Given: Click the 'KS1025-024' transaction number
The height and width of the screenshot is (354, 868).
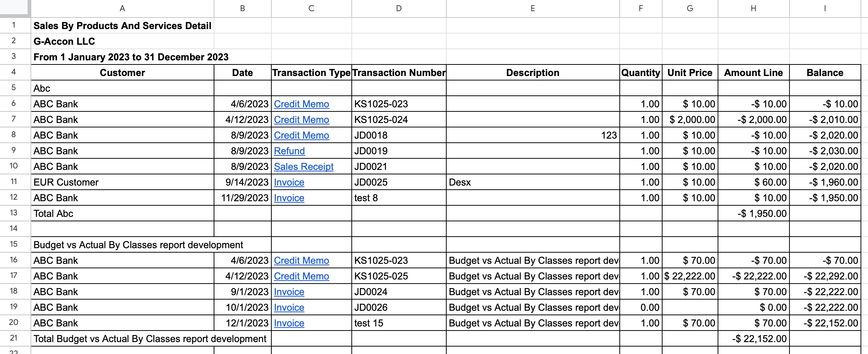Looking at the screenshot, I should [x=399, y=120].
